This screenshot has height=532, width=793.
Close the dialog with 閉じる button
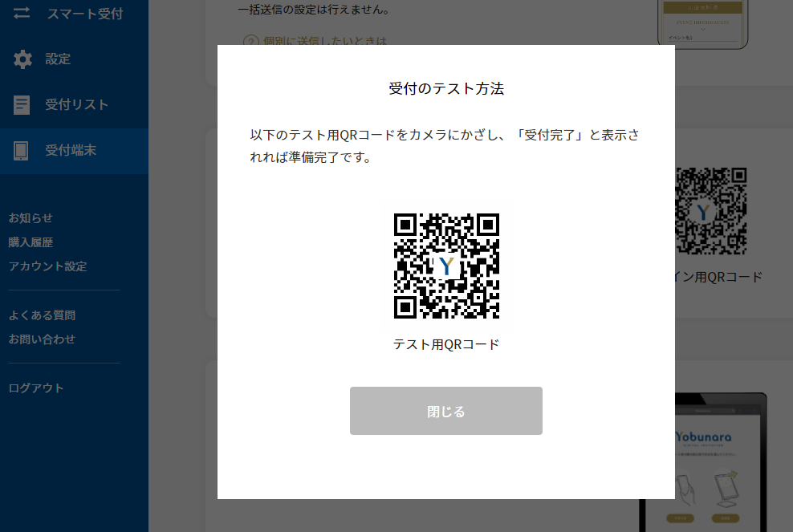coord(446,411)
